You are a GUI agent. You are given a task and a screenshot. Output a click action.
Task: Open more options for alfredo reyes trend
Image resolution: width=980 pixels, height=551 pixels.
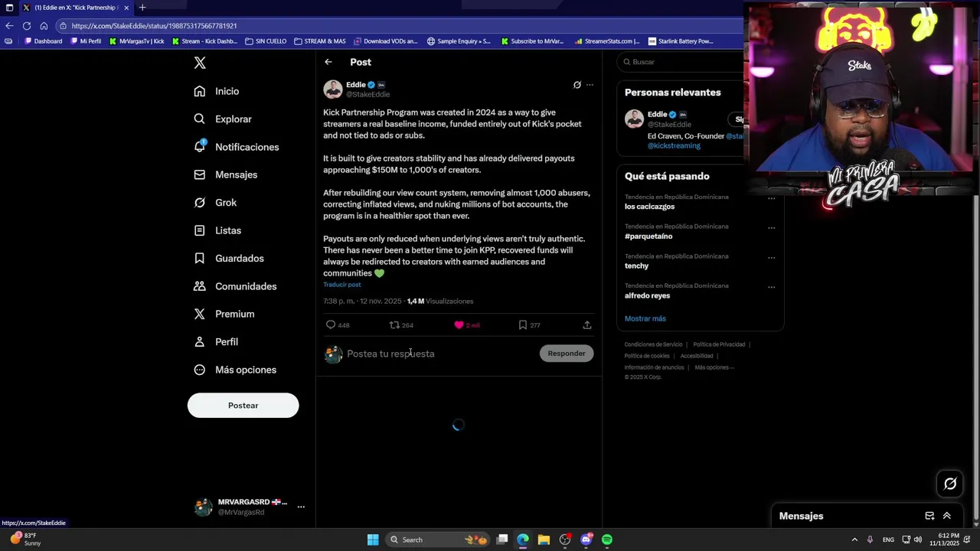tap(771, 287)
